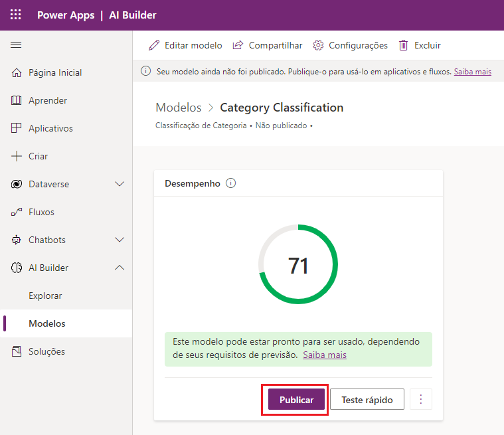Click Editar modelo in the toolbar
Screen dimensions: 504x435
click(x=185, y=45)
